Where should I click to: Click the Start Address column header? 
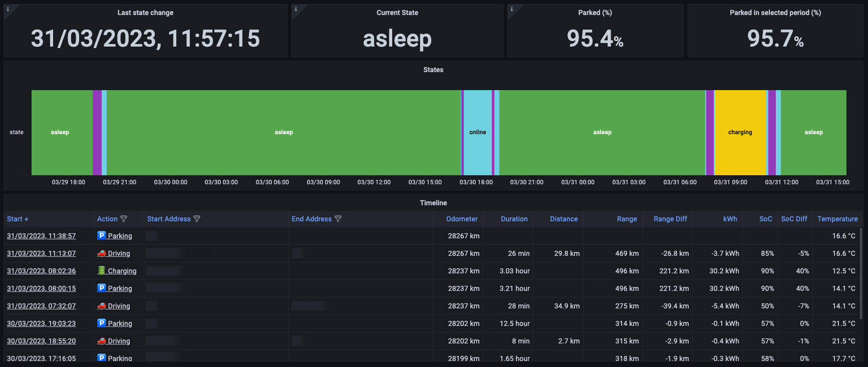(x=169, y=219)
